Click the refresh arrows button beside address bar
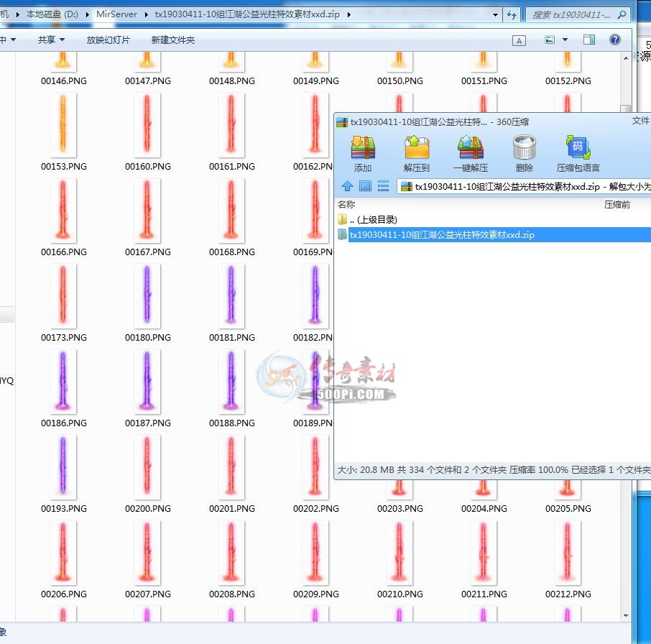The width and height of the screenshot is (651, 644). point(512,15)
